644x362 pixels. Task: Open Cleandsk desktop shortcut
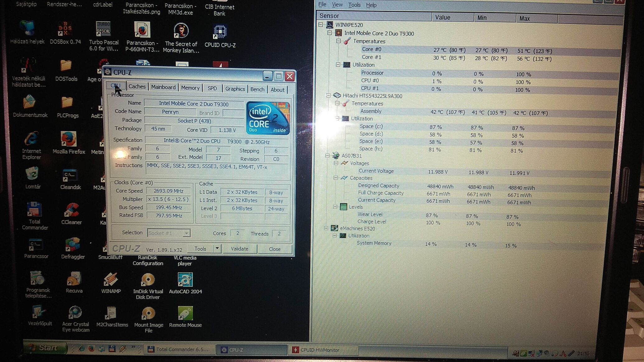(70, 179)
